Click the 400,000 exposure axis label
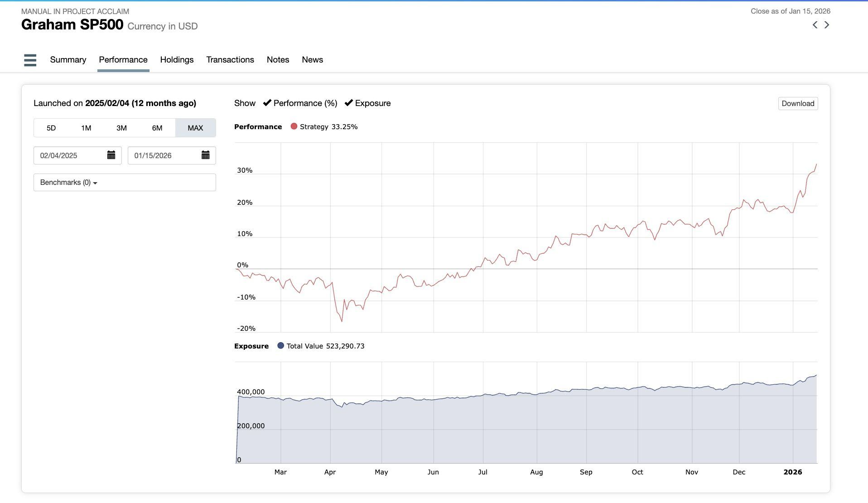868x503 pixels. (251, 392)
